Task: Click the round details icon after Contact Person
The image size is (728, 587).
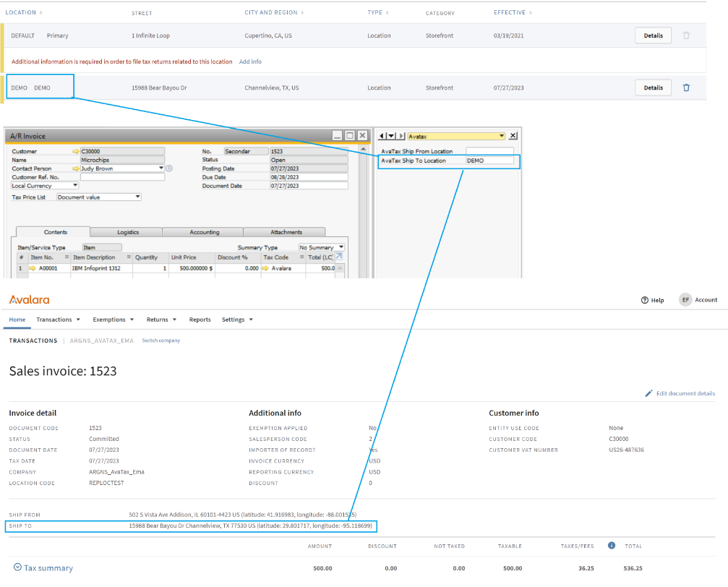Action: pos(169,168)
